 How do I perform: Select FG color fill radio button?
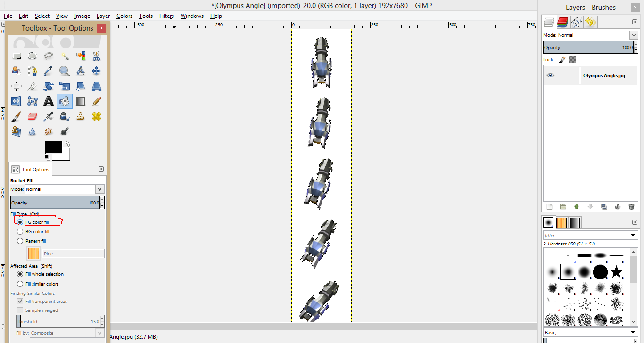coord(20,222)
